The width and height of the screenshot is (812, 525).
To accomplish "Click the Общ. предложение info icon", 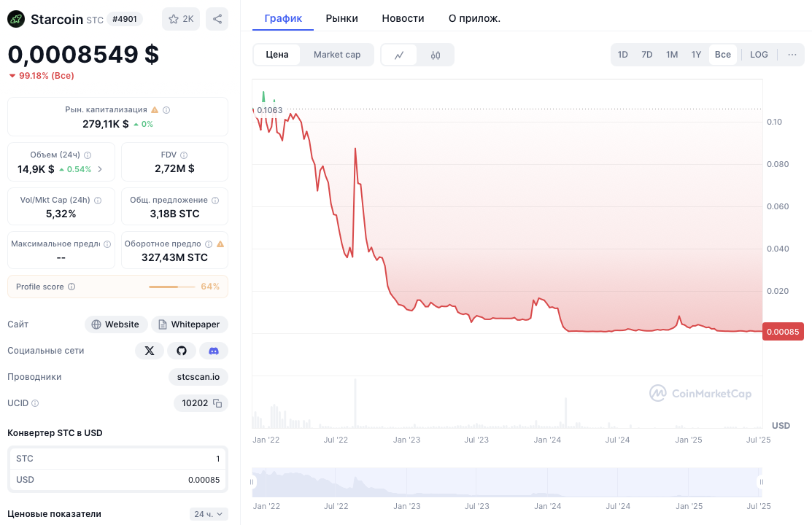I will pyautogui.click(x=215, y=201).
